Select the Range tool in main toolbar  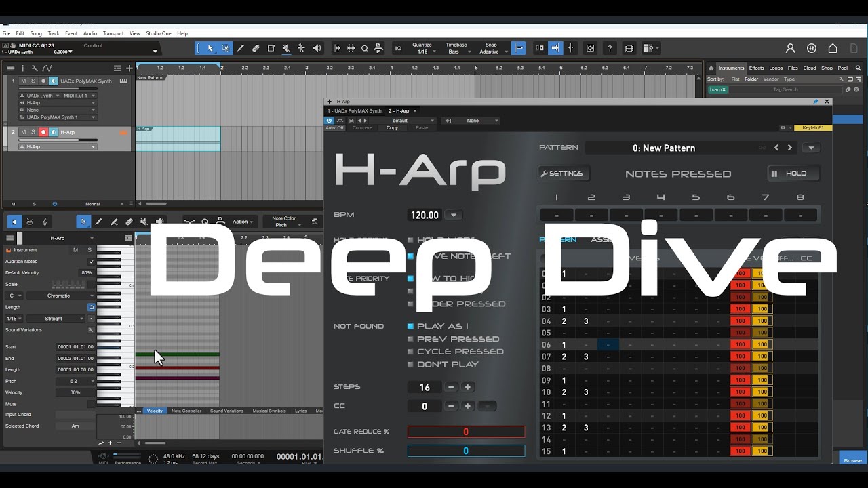pyautogui.click(x=226, y=48)
